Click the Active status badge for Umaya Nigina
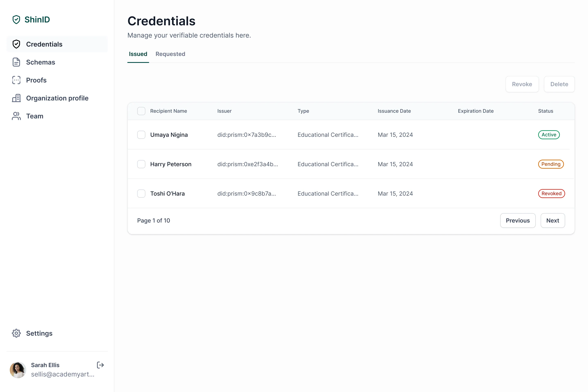This screenshot has height=392, width=588. coord(549,135)
